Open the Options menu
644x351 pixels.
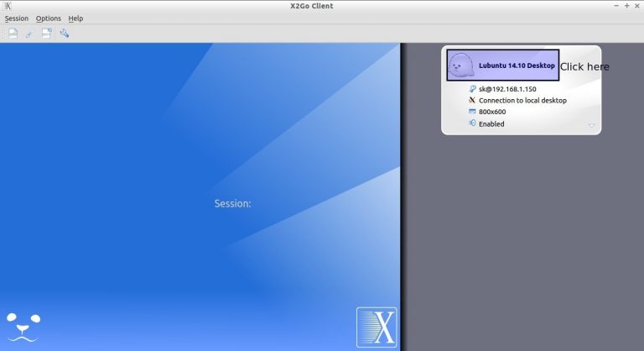[49, 18]
